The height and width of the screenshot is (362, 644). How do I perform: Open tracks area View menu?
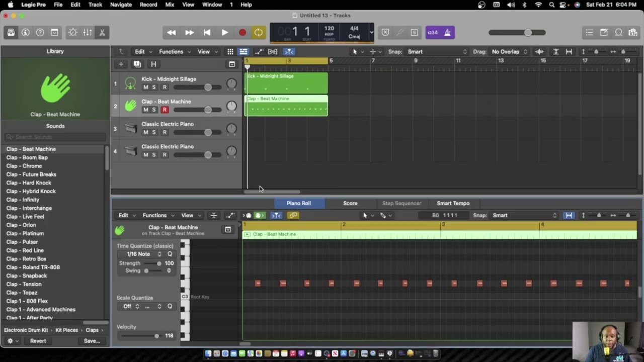(x=207, y=52)
